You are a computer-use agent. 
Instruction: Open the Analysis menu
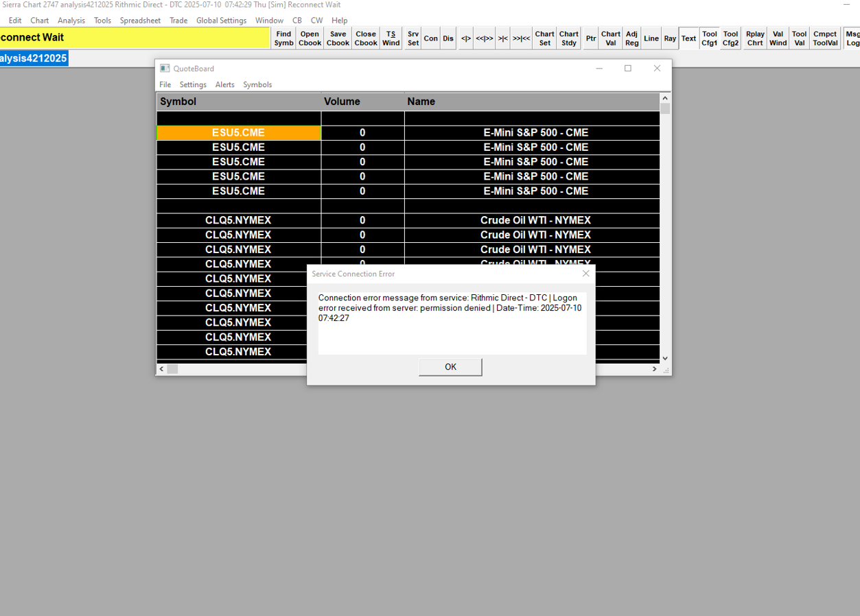pos(71,21)
